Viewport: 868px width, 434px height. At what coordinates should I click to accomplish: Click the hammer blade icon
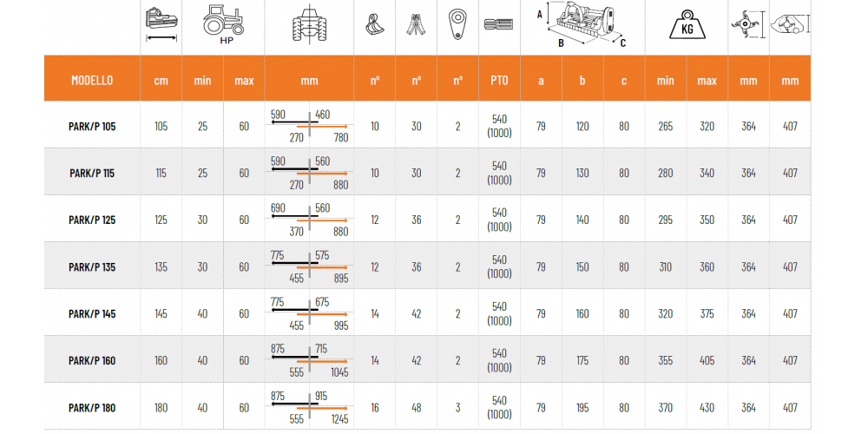tap(375, 26)
